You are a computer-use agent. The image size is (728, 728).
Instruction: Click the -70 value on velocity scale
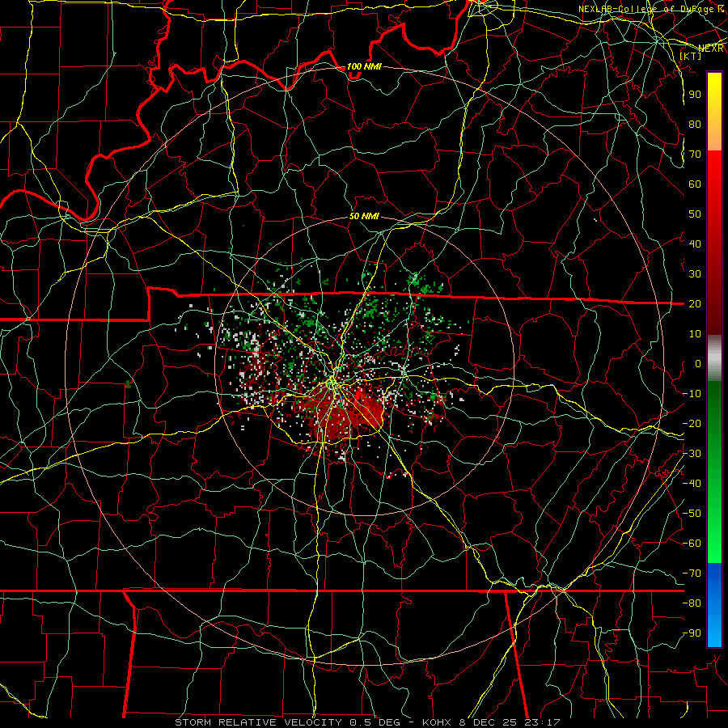coord(692,574)
